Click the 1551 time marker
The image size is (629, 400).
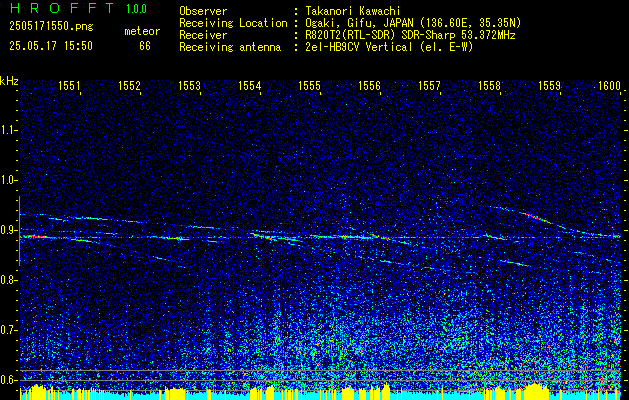coord(69,85)
